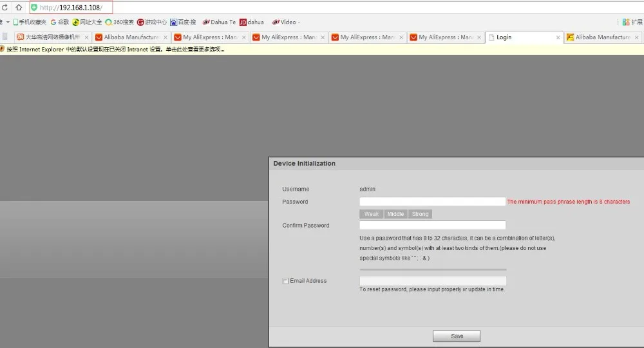The height and width of the screenshot is (348, 644).
Task: Open the Dahua Te bookmark
Action: click(220, 22)
